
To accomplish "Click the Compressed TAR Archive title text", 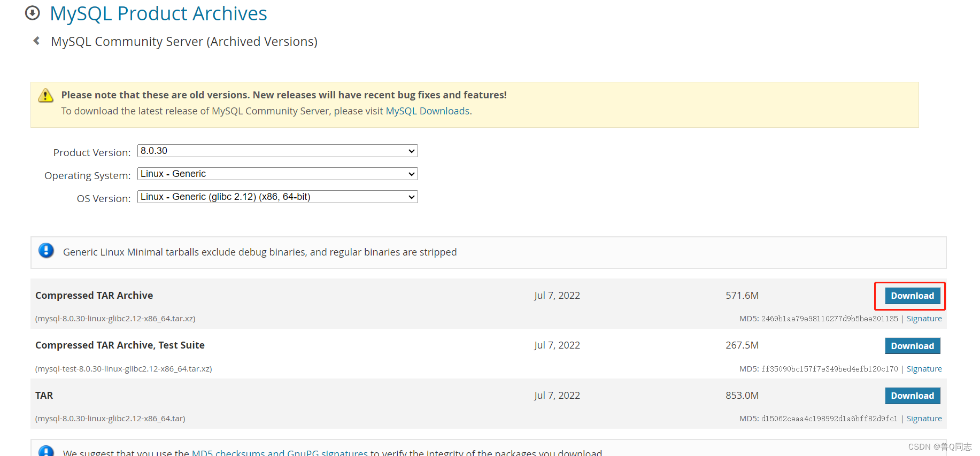I will (94, 295).
